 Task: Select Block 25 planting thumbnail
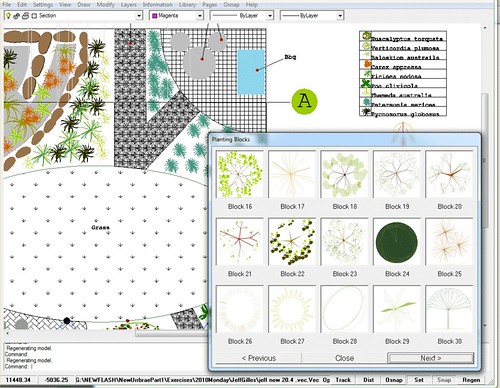(449, 242)
